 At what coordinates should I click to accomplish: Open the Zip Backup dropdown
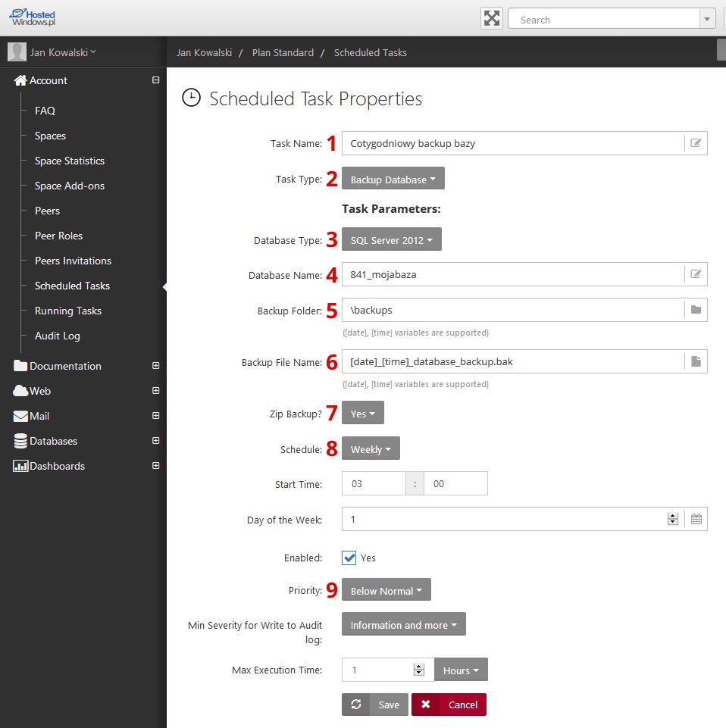pos(363,413)
